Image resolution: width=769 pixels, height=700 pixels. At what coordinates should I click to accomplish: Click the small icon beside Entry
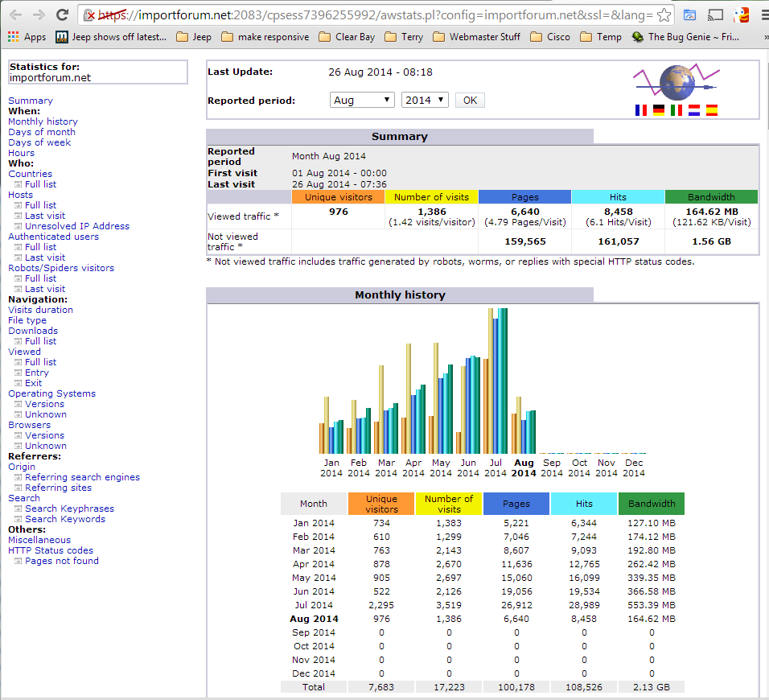point(19,373)
